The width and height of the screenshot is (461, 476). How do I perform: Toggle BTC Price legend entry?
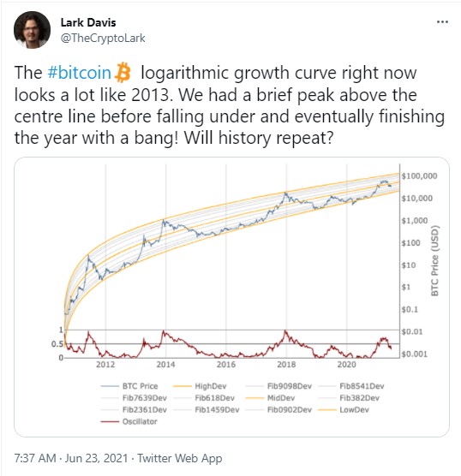129,386
